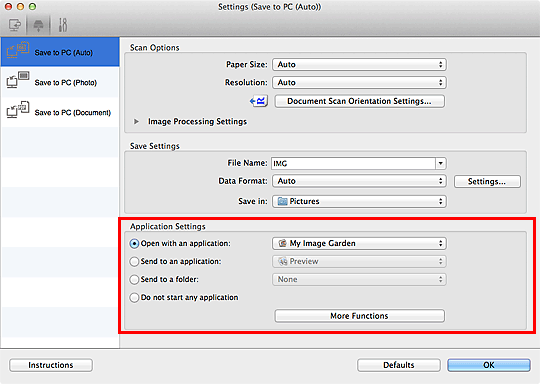
Task: Expand Image Processing Settings triangle
Action: pyautogui.click(x=136, y=122)
